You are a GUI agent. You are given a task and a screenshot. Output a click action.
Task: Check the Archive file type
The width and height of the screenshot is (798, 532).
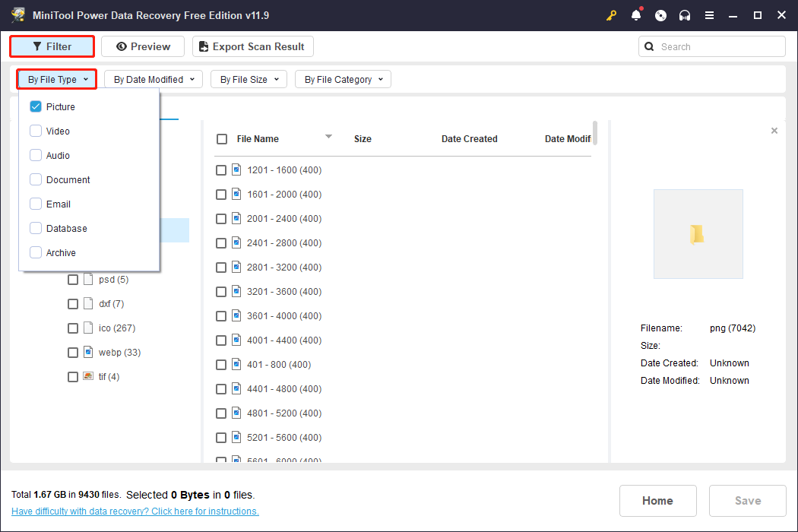click(x=36, y=252)
